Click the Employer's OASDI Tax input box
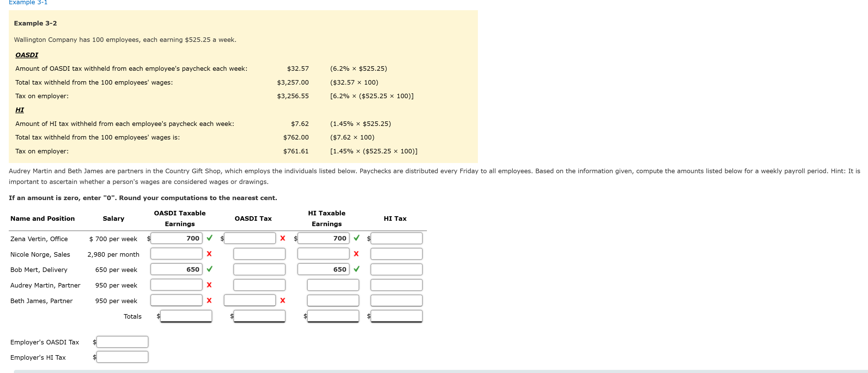The image size is (868, 373). pyautogui.click(x=122, y=342)
